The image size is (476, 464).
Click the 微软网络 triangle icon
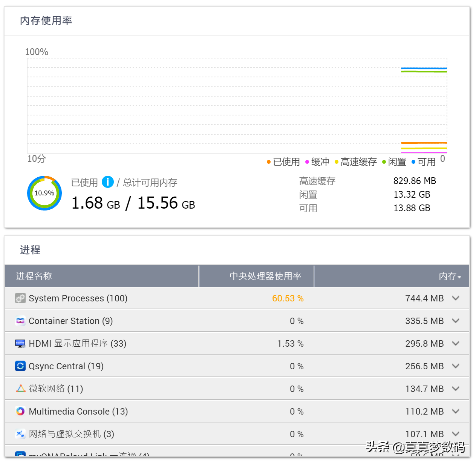(20, 389)
